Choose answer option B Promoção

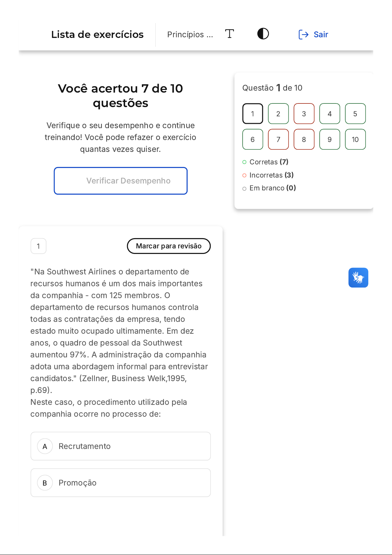[x=120, y=483]
